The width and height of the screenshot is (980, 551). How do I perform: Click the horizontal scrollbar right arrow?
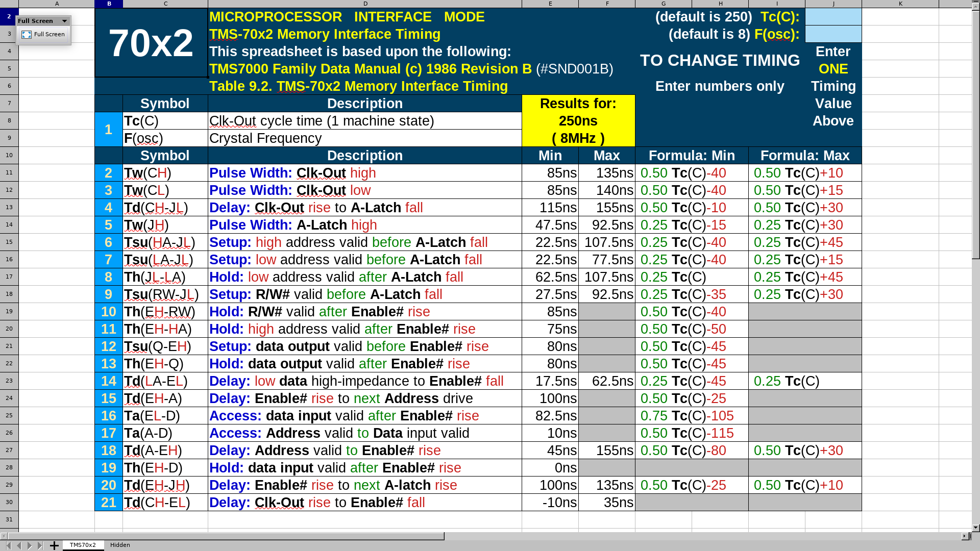(965, 536)
